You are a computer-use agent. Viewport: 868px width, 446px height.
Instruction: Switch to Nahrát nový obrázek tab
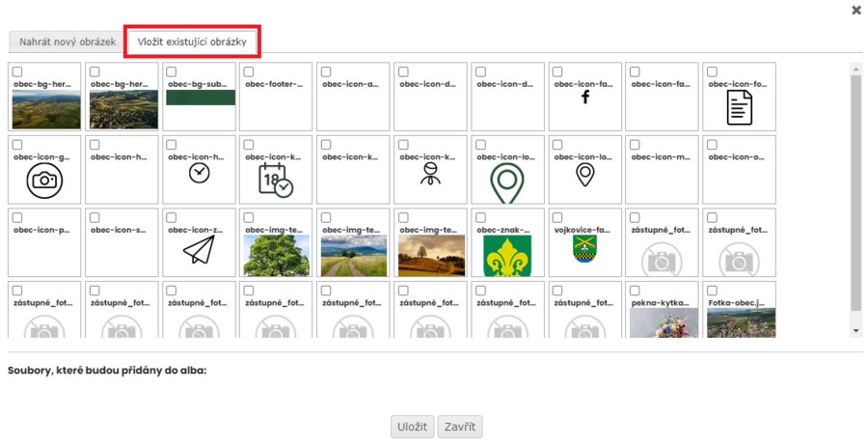pos(68,42)
